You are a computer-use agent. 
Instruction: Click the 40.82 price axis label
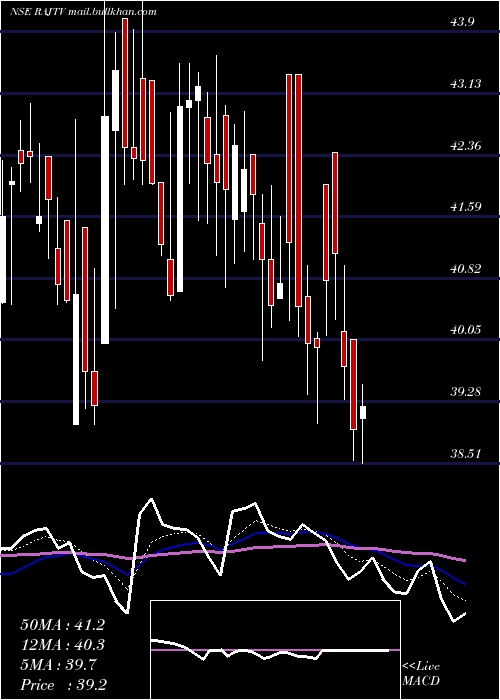466,269
